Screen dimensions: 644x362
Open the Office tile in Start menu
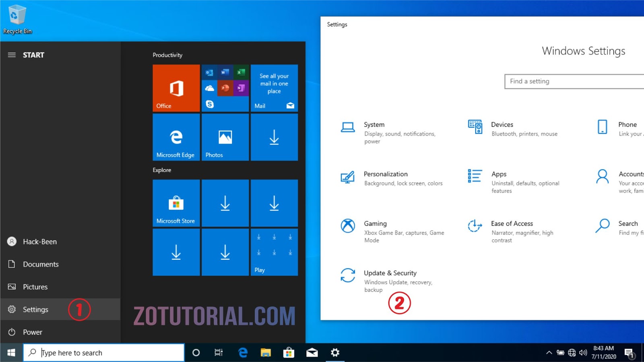pyautogui.click(x=176, y=88)
